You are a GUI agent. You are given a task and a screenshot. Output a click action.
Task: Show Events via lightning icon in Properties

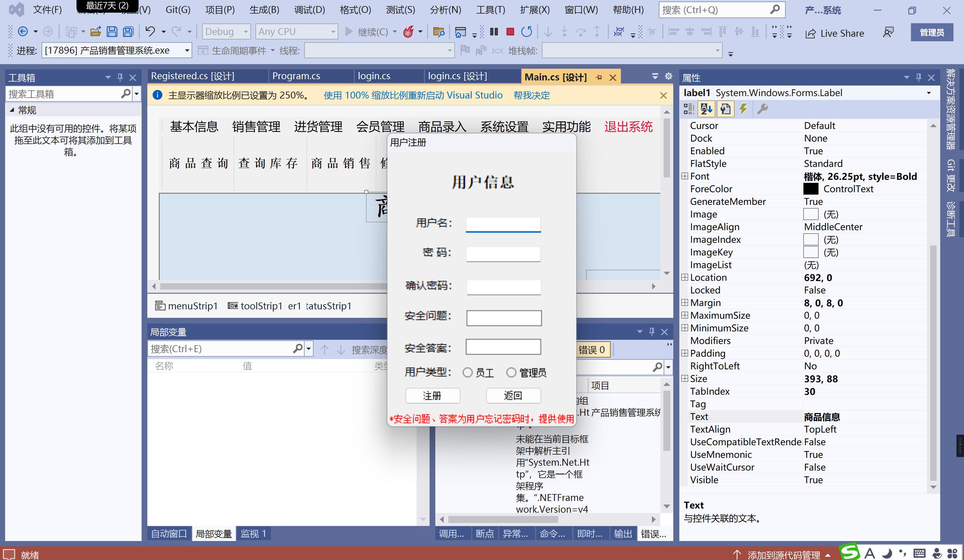coord(743,109)
